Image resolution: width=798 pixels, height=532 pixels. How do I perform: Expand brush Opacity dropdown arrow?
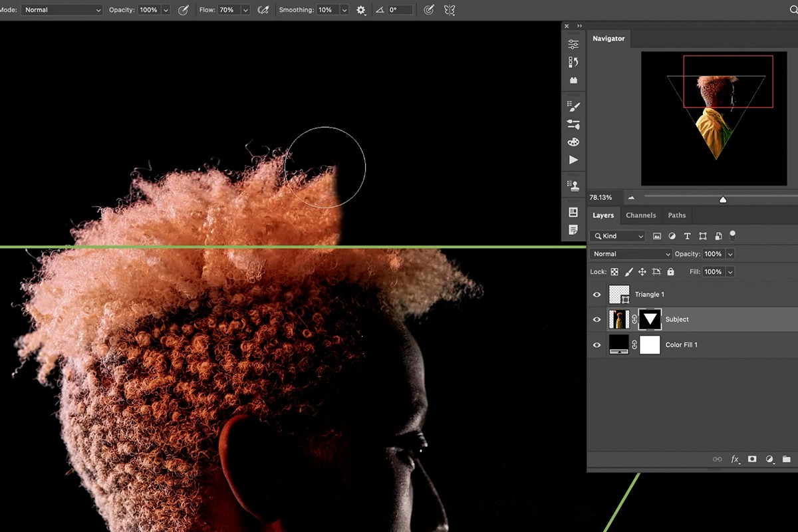point(166,10)
